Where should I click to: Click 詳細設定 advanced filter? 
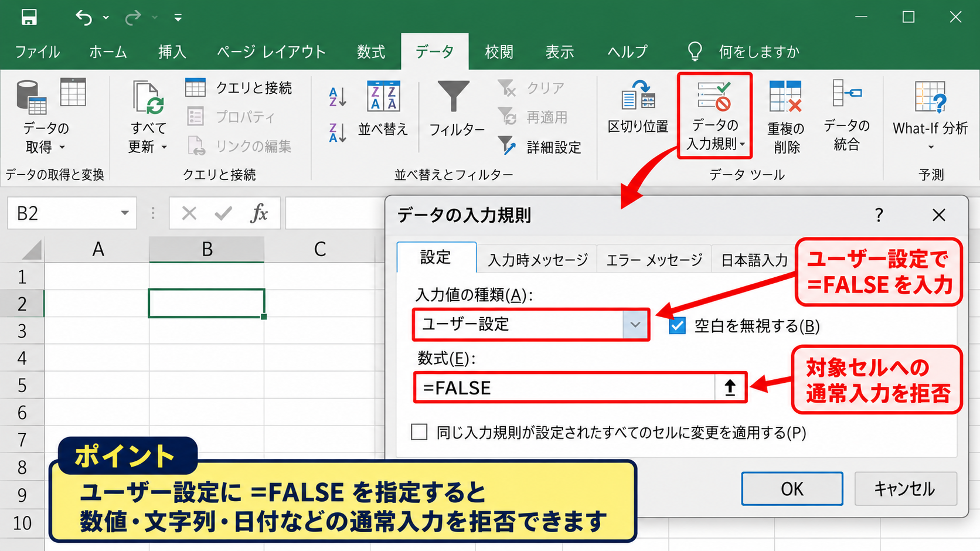pyautogui.click(x=540, y=147)
